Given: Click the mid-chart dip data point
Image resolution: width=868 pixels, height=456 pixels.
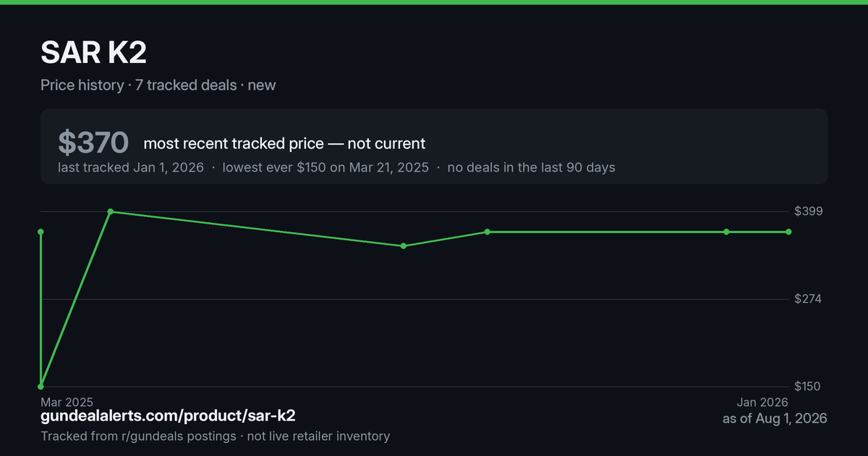Looking at the screenshot, I should click(404, 246).
